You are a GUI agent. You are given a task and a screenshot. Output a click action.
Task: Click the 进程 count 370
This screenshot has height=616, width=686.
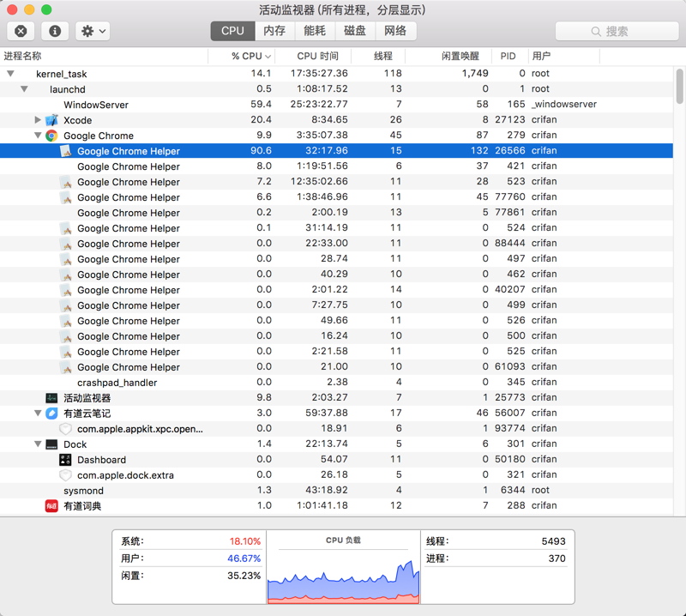tap(557, 559)
